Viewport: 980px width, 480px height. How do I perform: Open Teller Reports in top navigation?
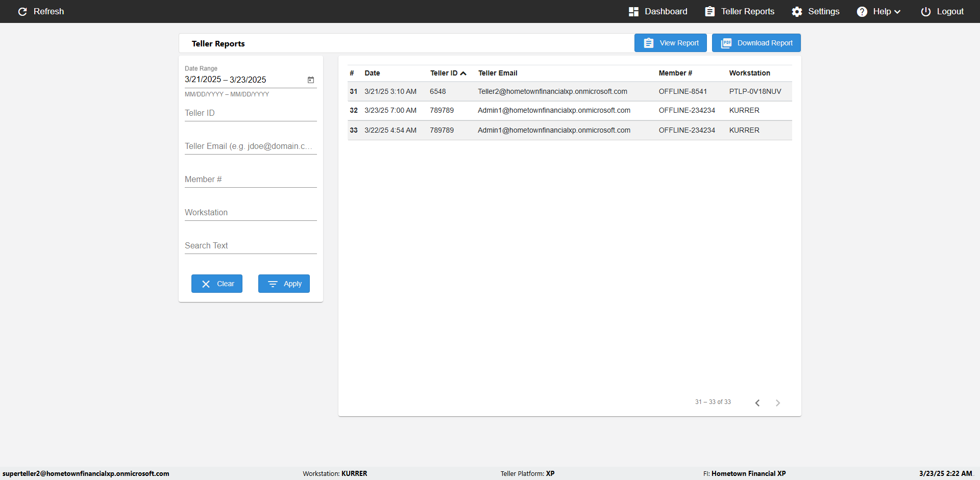(x=740, y=11)
